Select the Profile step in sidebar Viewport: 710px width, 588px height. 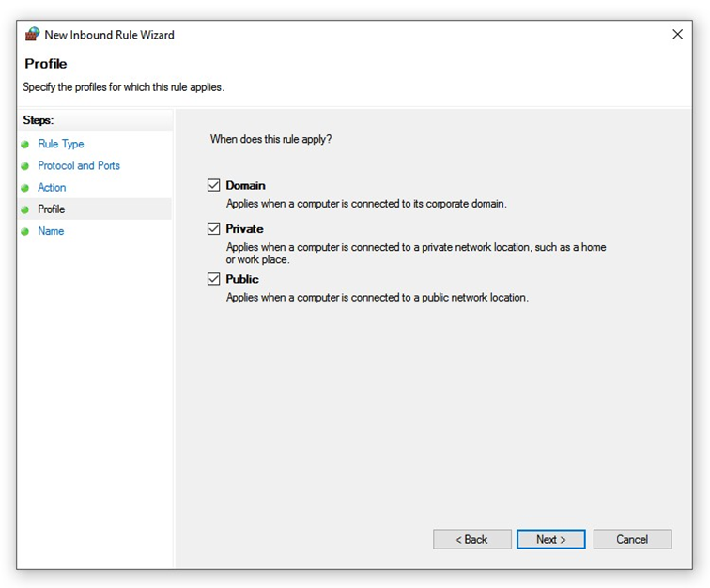click(51, 209)
